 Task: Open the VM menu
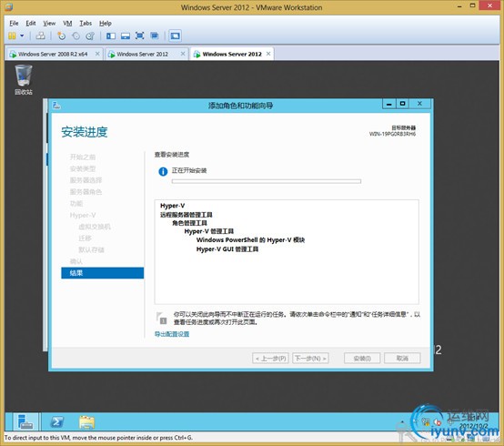click(67, 23)
